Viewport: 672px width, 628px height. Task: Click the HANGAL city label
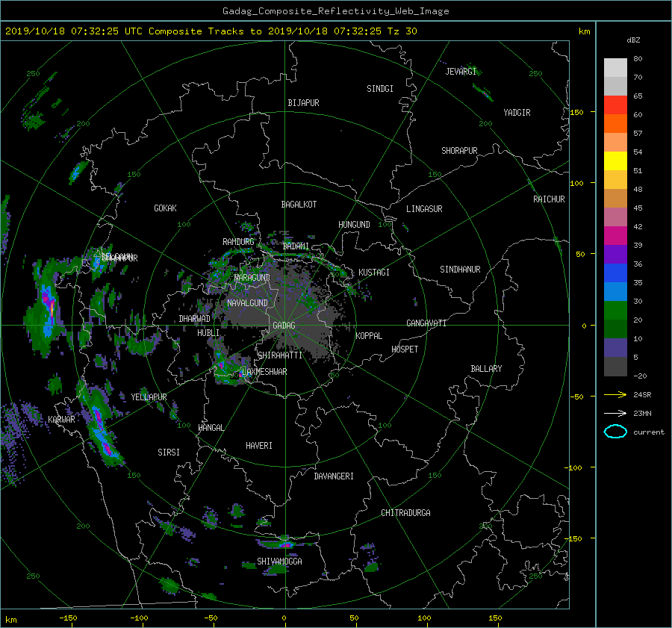click(x=211, y=428)
